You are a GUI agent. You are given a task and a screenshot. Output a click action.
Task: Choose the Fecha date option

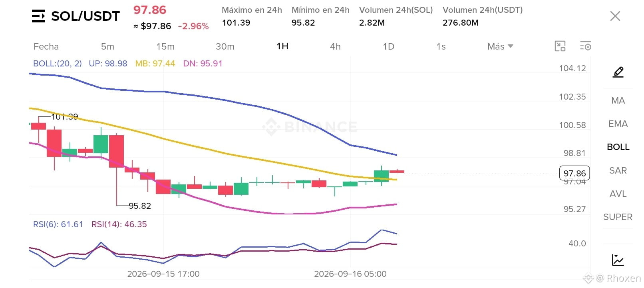(46, 46)
